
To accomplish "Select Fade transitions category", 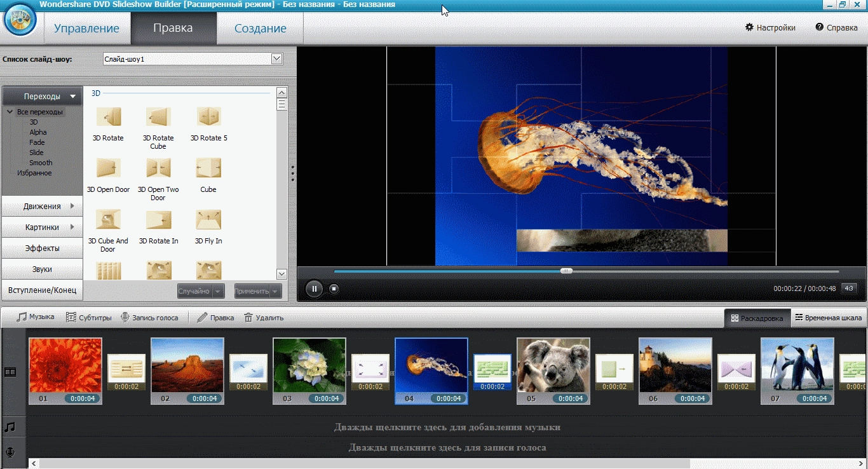I will tap(37, 142).
